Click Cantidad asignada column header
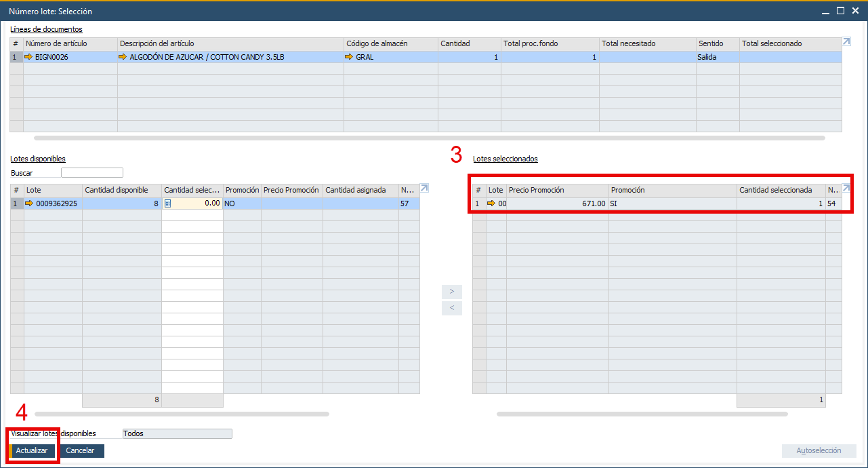868x468 pixels. point(360,190)
